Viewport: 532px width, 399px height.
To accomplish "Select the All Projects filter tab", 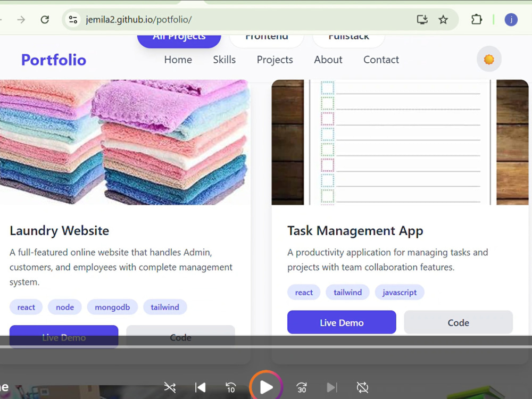I will [179, 41].
